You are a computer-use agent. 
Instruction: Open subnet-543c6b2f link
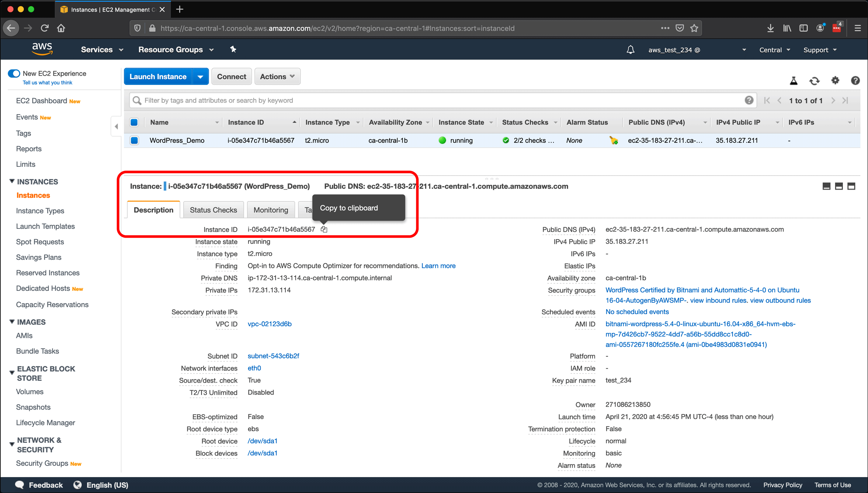click(273, 356)
